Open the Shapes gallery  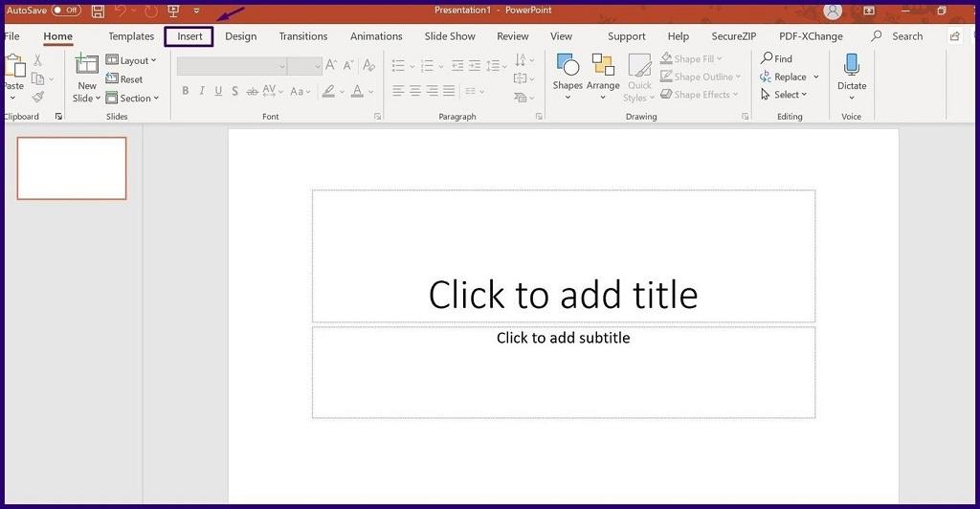[568, 77]
